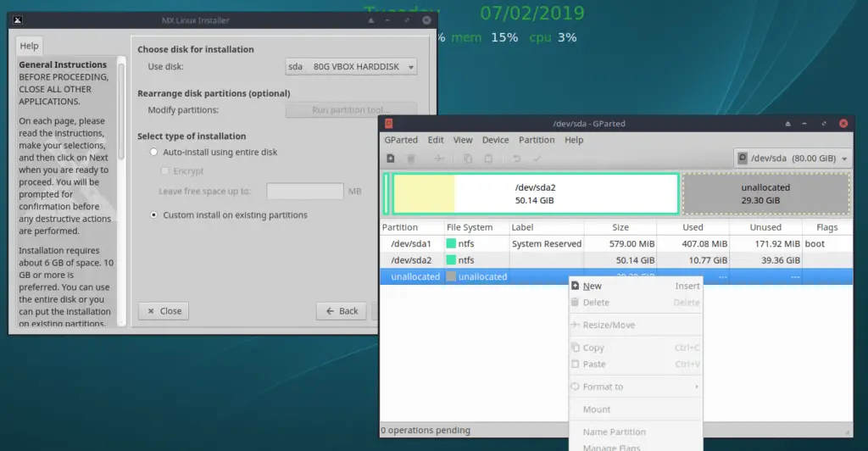The image size is (868, 451).
Task: Choose Name Partition from the context menu
Action: [x=635, y=432]
